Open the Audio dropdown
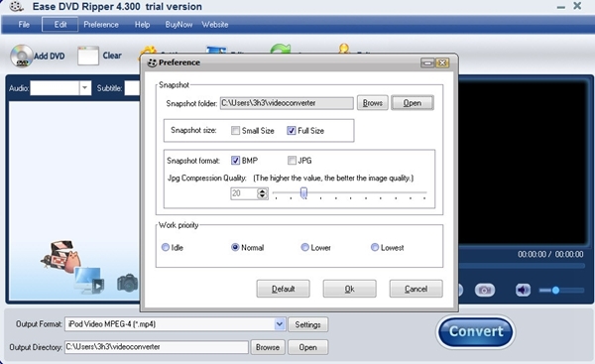 [x=85, y=88]
